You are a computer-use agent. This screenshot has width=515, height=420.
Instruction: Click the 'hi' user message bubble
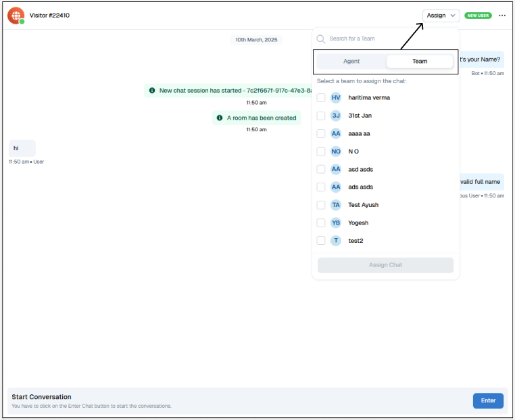pos(22,148)
